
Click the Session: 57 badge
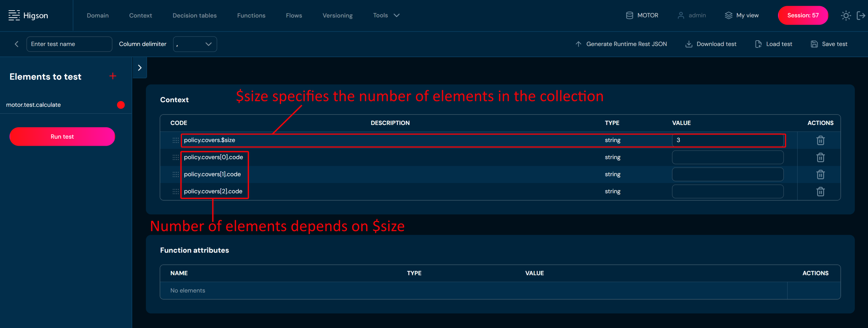[x=803, y=15]
